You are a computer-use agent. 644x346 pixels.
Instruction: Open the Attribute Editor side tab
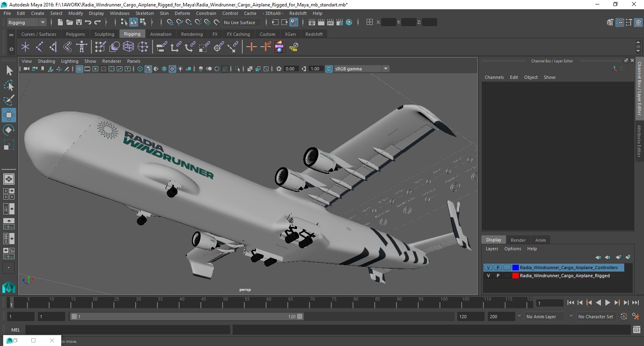coord(639,141)
